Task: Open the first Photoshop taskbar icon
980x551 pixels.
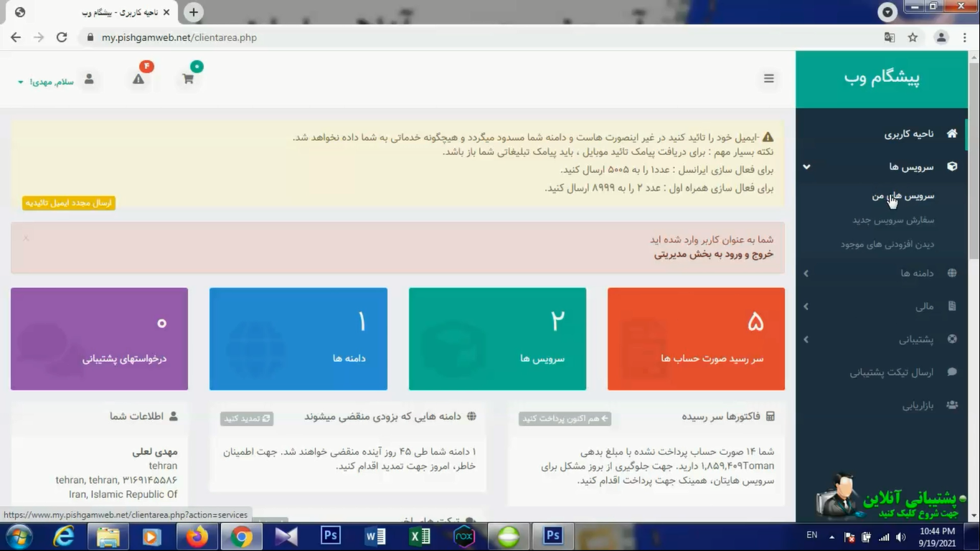Action: 331,536
